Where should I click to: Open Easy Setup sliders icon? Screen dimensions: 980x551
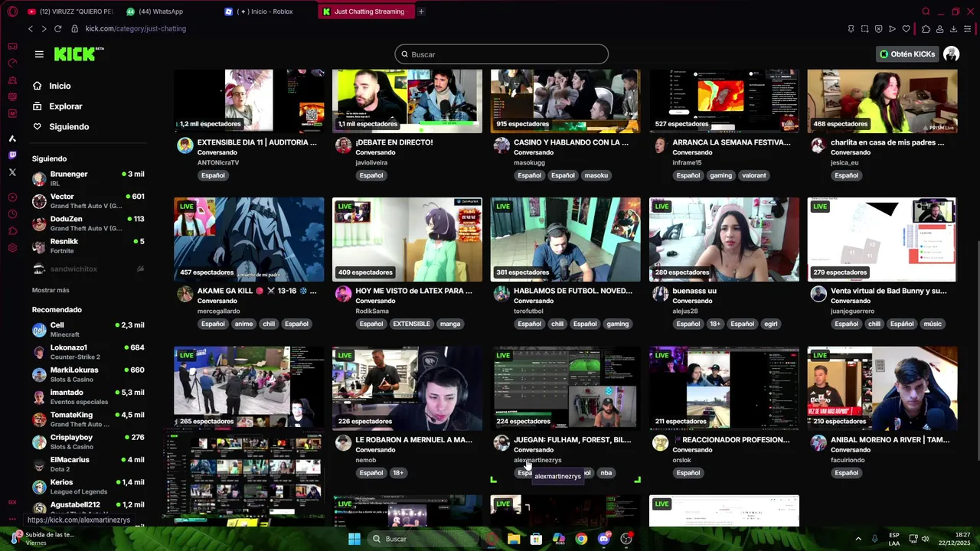pos(968,29)
